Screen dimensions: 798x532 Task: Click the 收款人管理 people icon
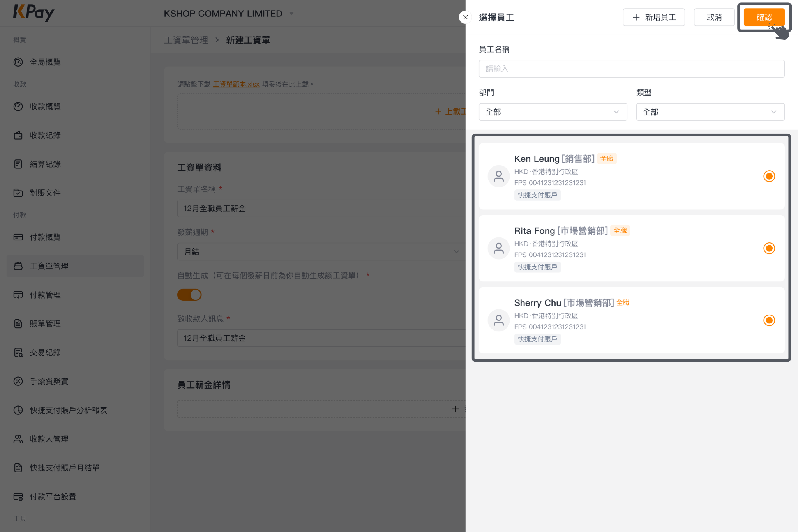point(18,439)
